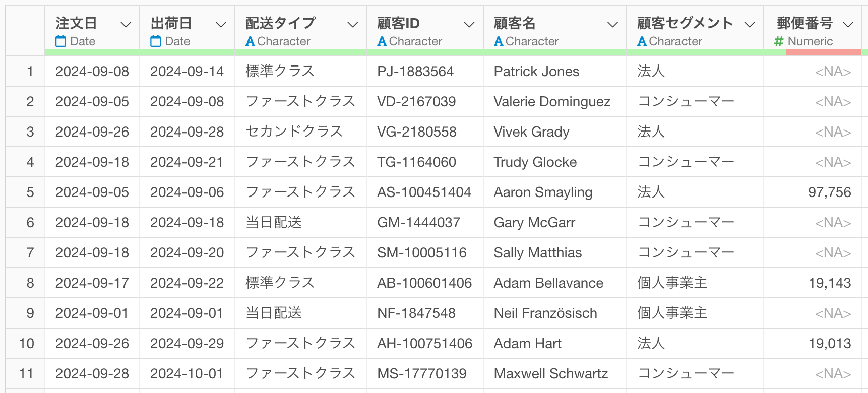Select the AB-100601406 customer ID cell
The image size is (868, 393).
tap(424, 283)
